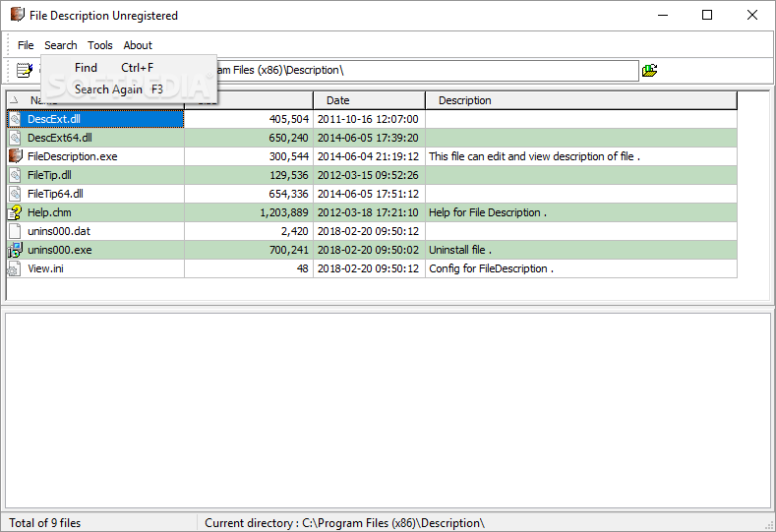Select the Help.chm file name
The image size is (776, 532).
(x=49, y=212)
